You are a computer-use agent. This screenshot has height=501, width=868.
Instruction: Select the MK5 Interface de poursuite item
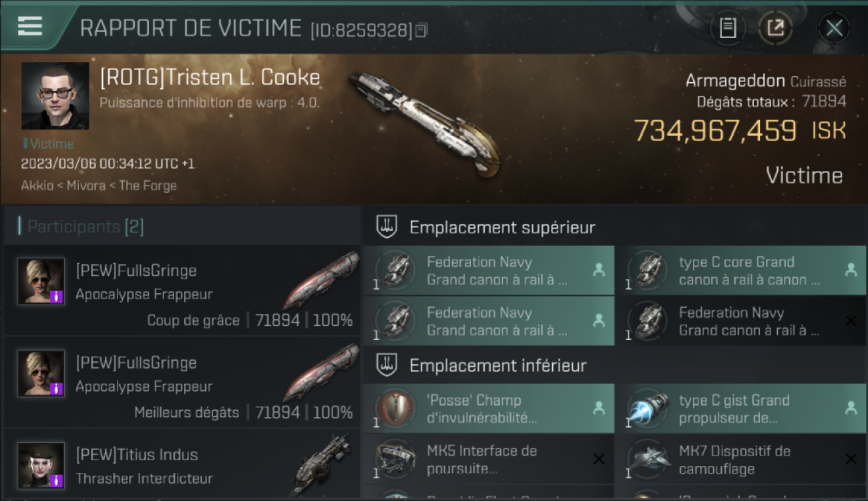[489, 460]
